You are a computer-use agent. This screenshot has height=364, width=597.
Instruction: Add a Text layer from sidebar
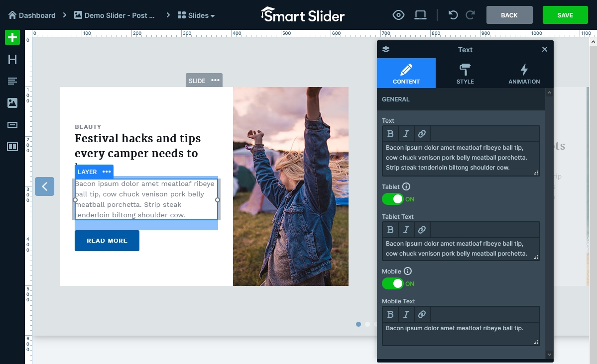[x=12, y=81]
